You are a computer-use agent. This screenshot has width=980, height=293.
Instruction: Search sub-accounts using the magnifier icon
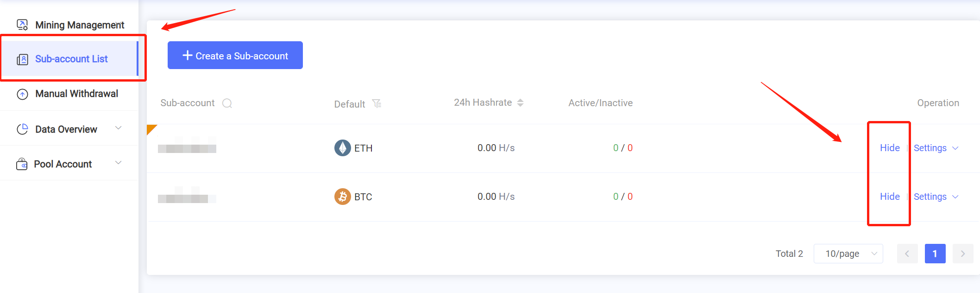(x=227, y=103)
